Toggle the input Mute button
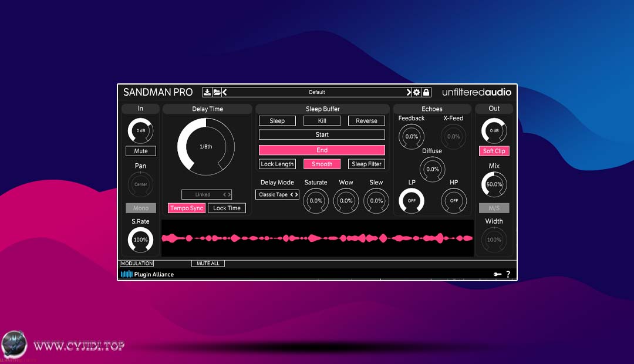The width and height of the screenshot is (634, 364). pos(141,151)
